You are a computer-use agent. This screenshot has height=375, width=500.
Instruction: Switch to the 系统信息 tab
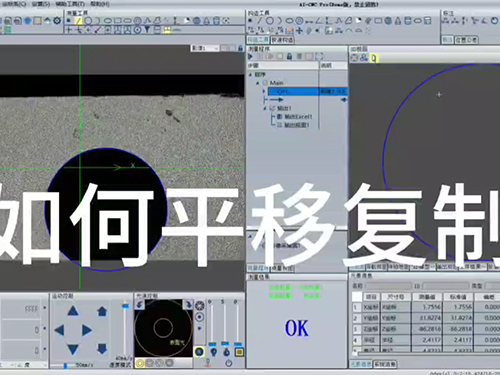[x=385, y=364]
